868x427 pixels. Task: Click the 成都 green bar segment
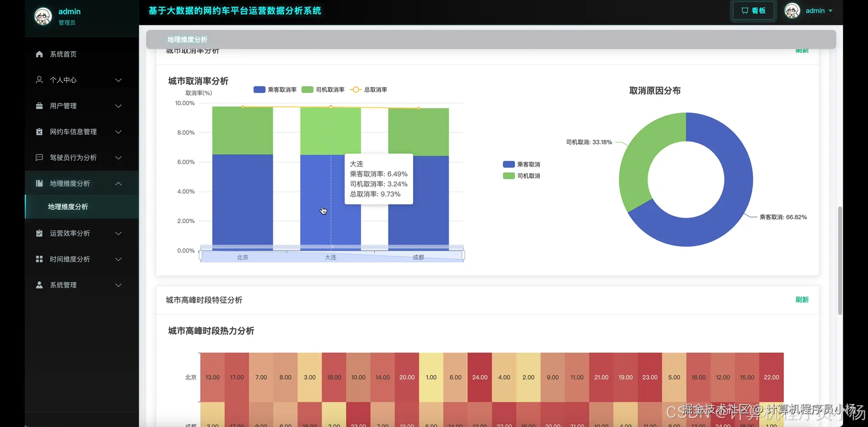(x=419, y=132)
